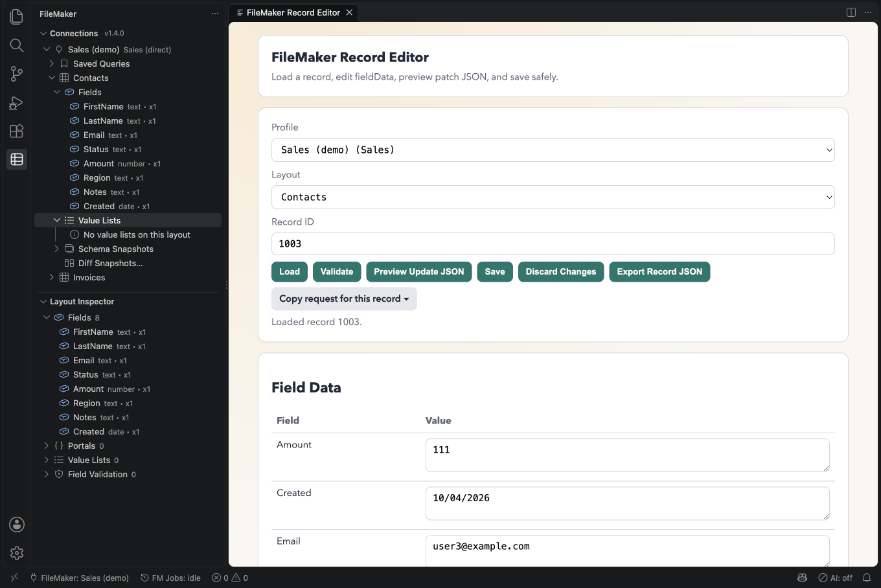Click the remote window indicator in status bar
This screenshot has width=881, height=588.
click(14, 578)
